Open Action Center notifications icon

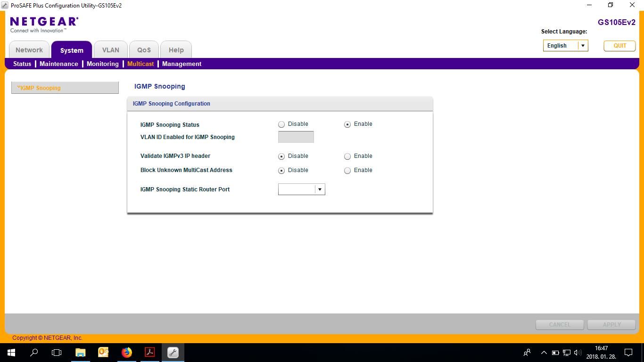pos(628,352)
